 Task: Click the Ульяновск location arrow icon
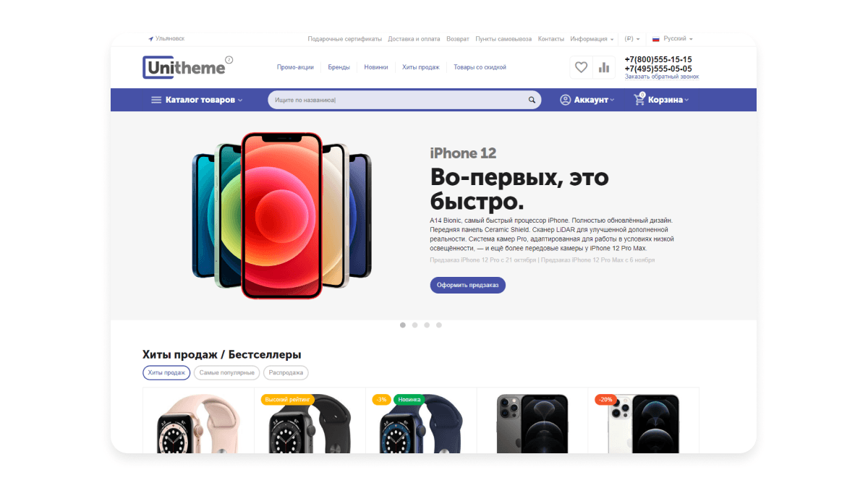point(151,38)
